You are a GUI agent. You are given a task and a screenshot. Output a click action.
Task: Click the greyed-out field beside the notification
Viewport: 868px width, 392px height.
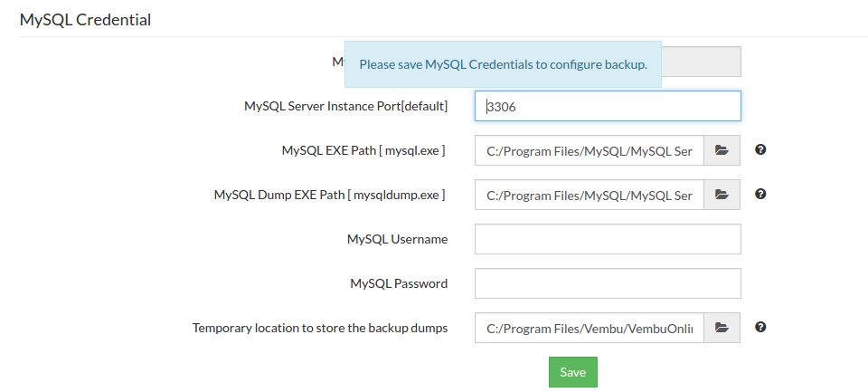[702, 62]
